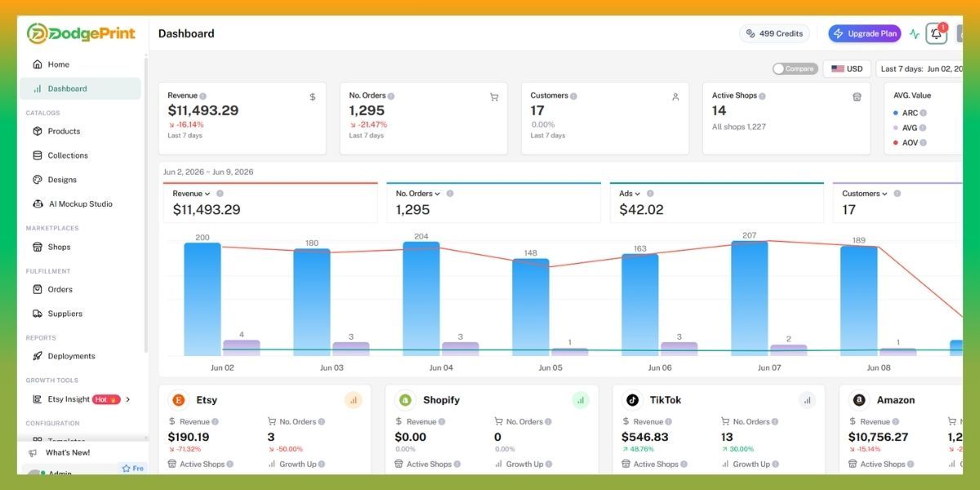Toggle AOV series in AVG. Value legend
This screenshot has width=980, height=490.
click(910, 142)
